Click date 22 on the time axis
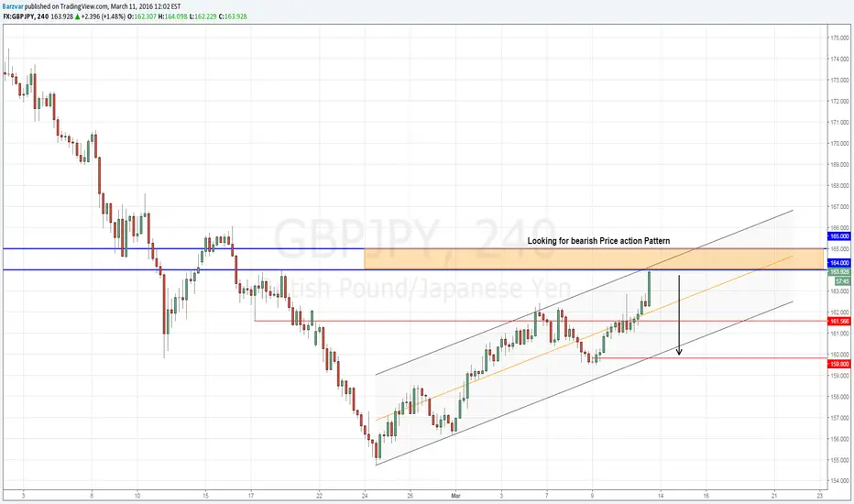The height and width of the screenshot is (504, 854). pos(319,496)
